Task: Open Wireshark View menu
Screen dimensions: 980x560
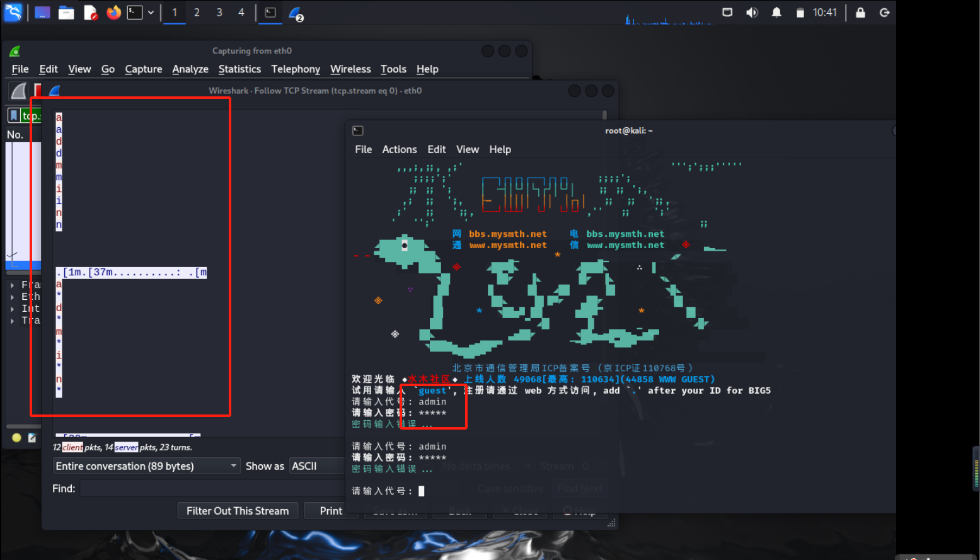Action: point(79,69)
